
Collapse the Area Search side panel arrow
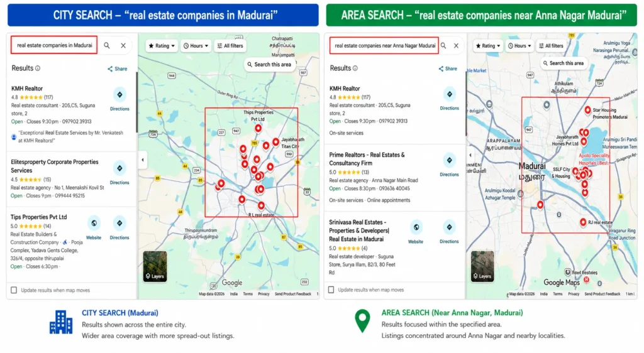[470, 155]
